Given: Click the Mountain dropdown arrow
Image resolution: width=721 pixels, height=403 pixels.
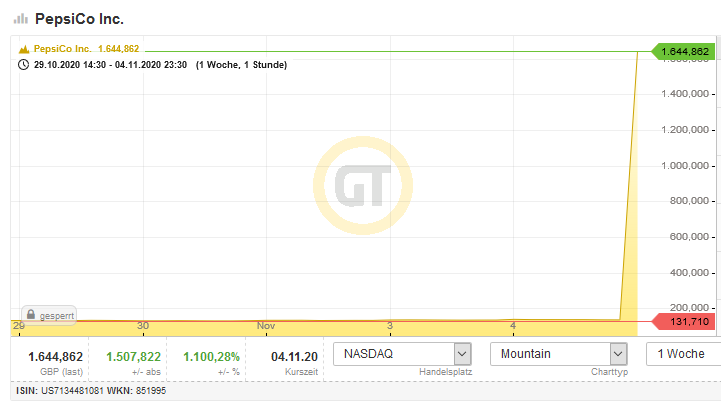Looking at the screenshot, I should (x=619, y=354).
